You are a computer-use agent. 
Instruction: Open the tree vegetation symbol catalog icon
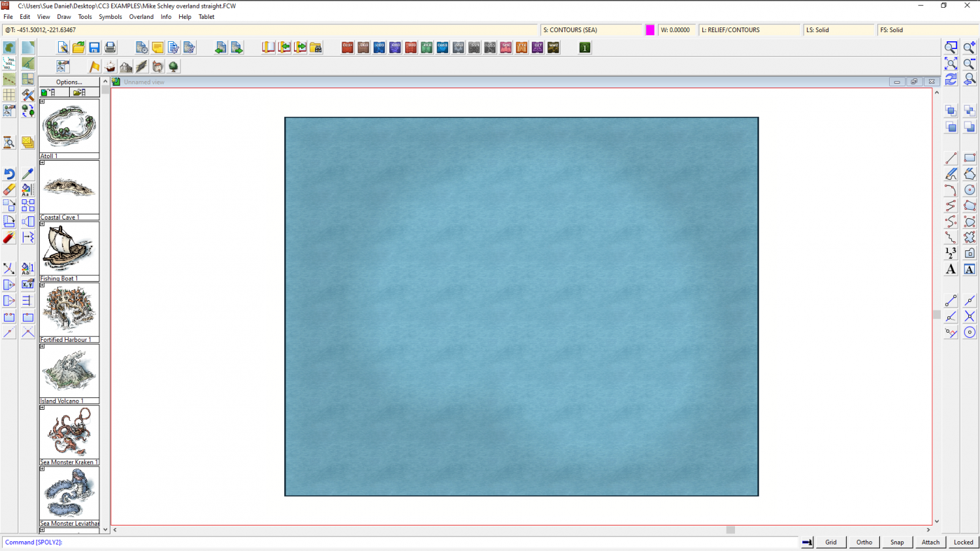click(173, 67)
